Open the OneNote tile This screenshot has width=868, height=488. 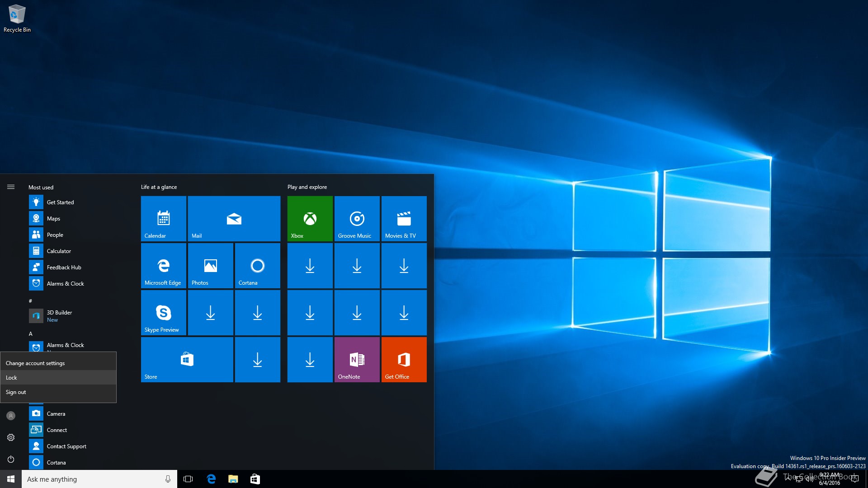357,359
